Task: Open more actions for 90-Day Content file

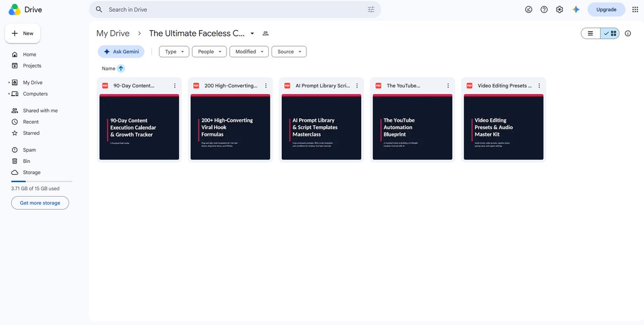Action: click(x=175, y=85)
